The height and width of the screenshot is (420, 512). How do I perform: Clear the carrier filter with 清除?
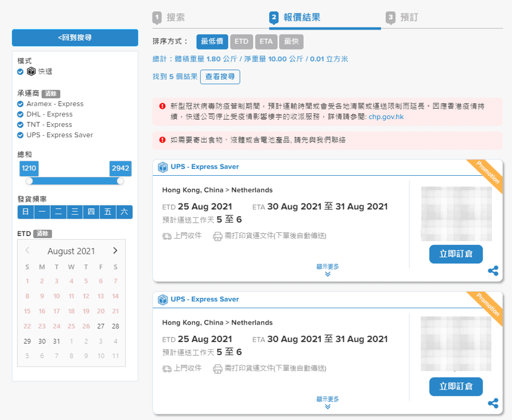(x=51, y=94)
